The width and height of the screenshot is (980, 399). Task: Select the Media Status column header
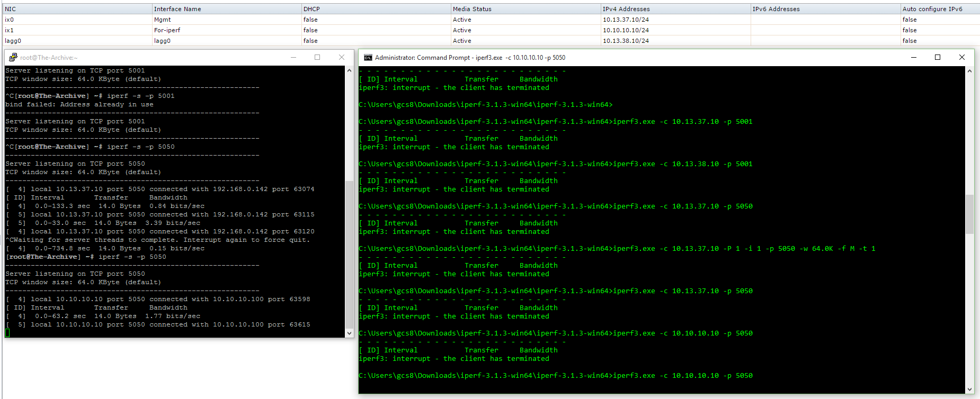[526, 9]
